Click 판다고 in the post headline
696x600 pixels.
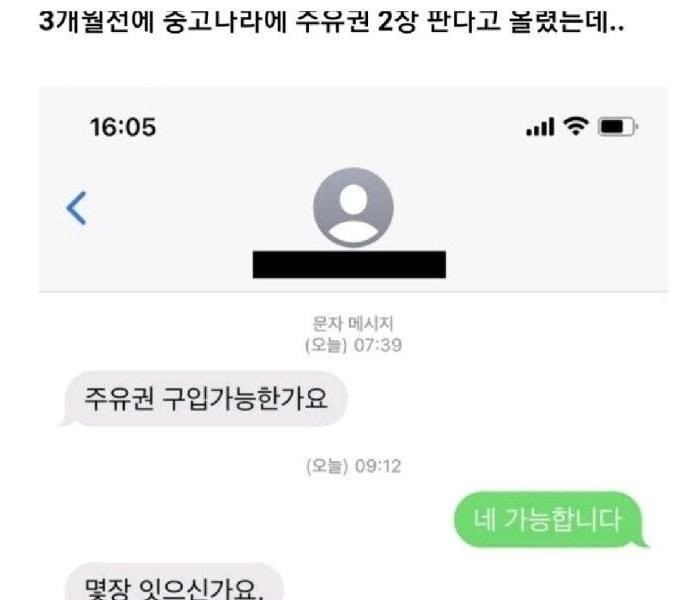click(463, 21)
